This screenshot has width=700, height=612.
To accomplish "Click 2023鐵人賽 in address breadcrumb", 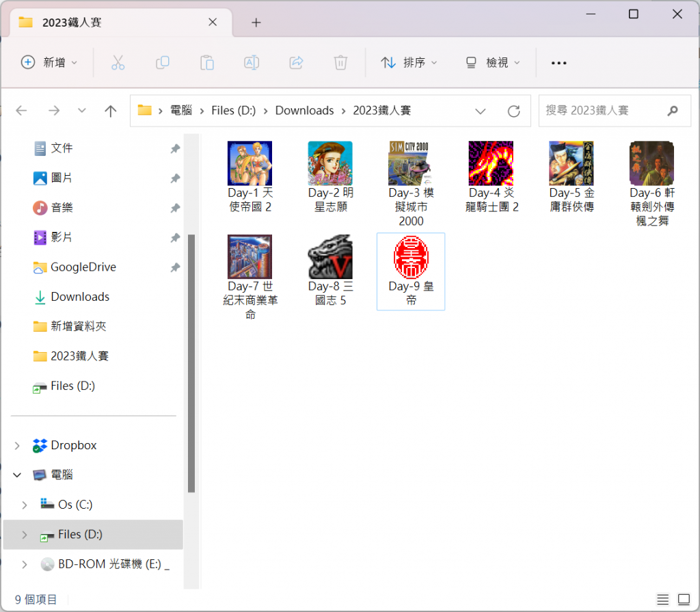I will click(x=381, y=110).
